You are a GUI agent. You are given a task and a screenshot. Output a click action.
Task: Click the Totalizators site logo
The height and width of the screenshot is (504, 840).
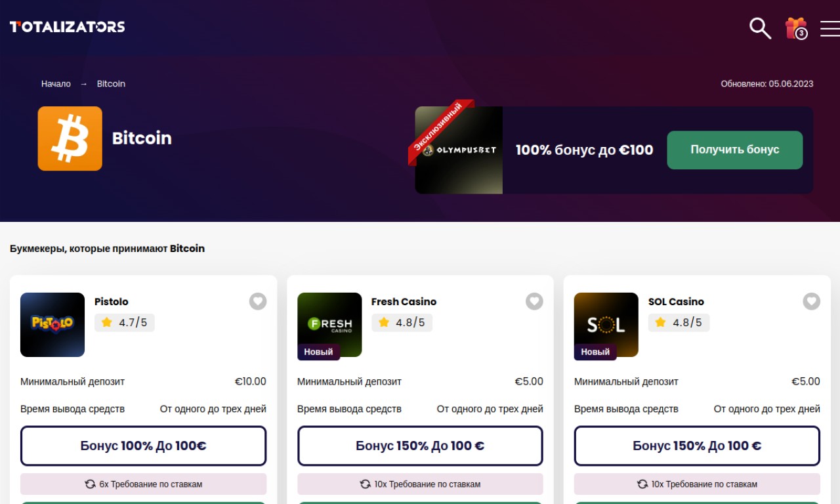click(67, 27)
